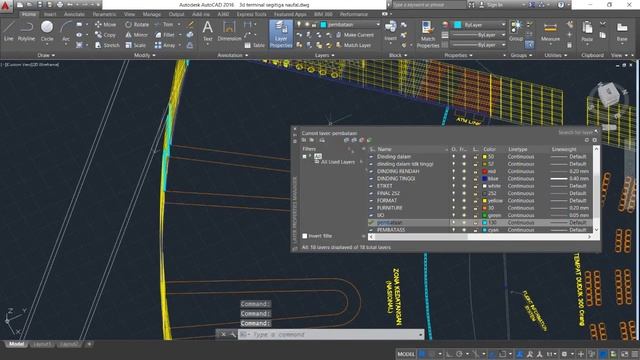Switch to the Layout1 tab

[41, 344]
